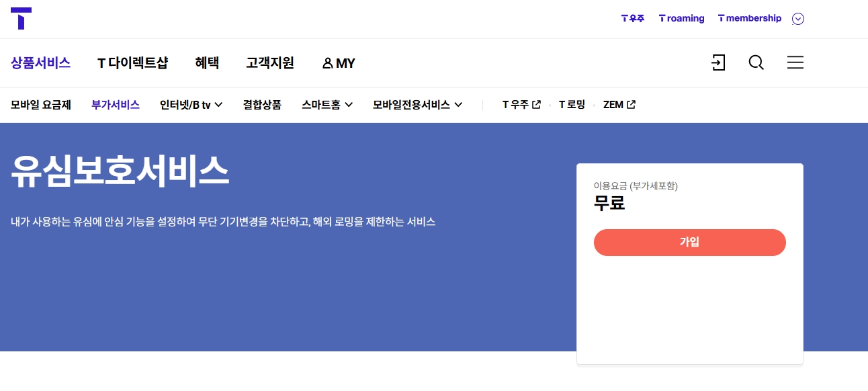The height and width of the screenshot is (391, 868).
Task: Open the circular chevron menu near T membership
Action: click(x=797, y=18)
